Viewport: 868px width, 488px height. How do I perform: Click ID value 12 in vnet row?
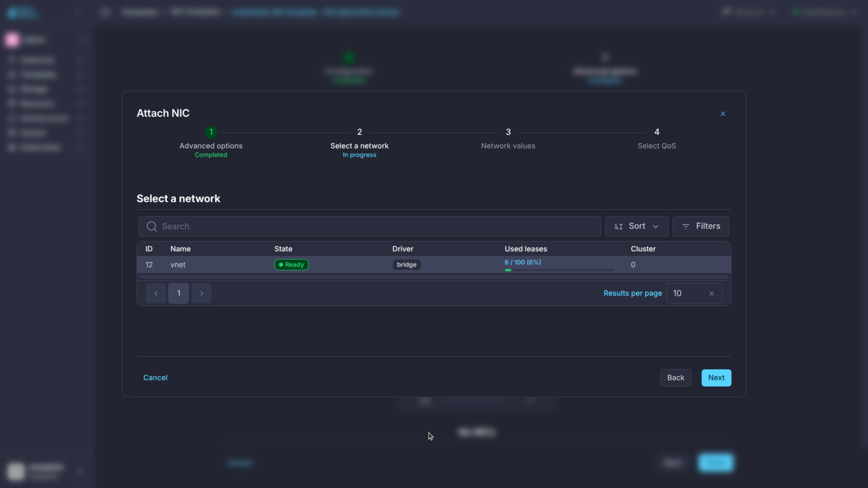point(149,265)
